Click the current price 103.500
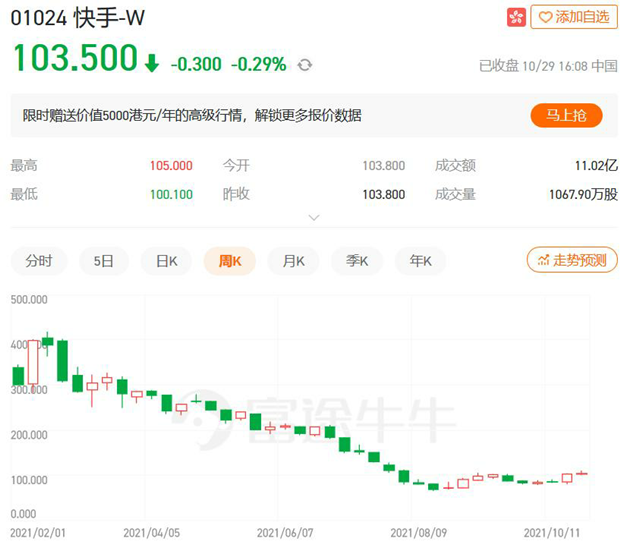The image size is (620, 547). pos(76,58)
